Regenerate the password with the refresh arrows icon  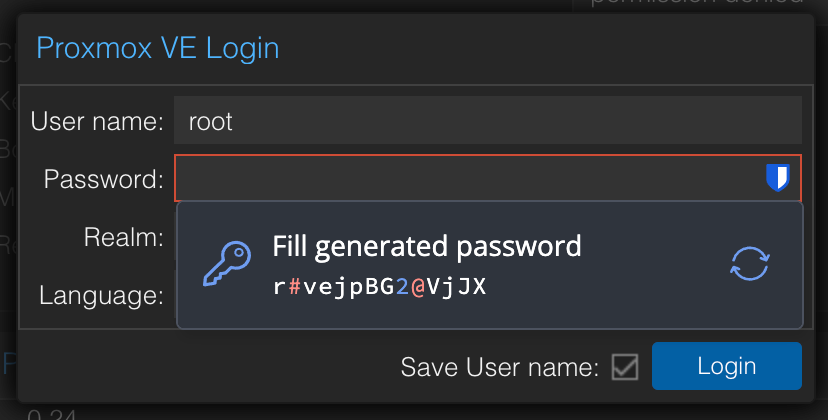[750, 264]
